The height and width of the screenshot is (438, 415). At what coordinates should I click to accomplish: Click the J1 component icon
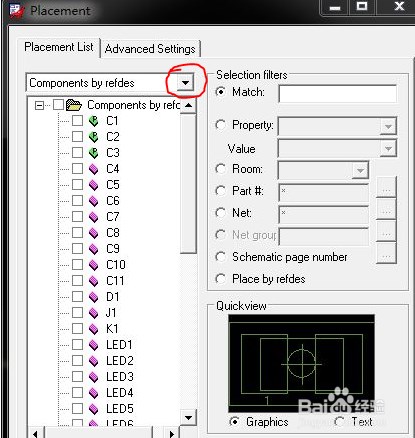(94, 313)
